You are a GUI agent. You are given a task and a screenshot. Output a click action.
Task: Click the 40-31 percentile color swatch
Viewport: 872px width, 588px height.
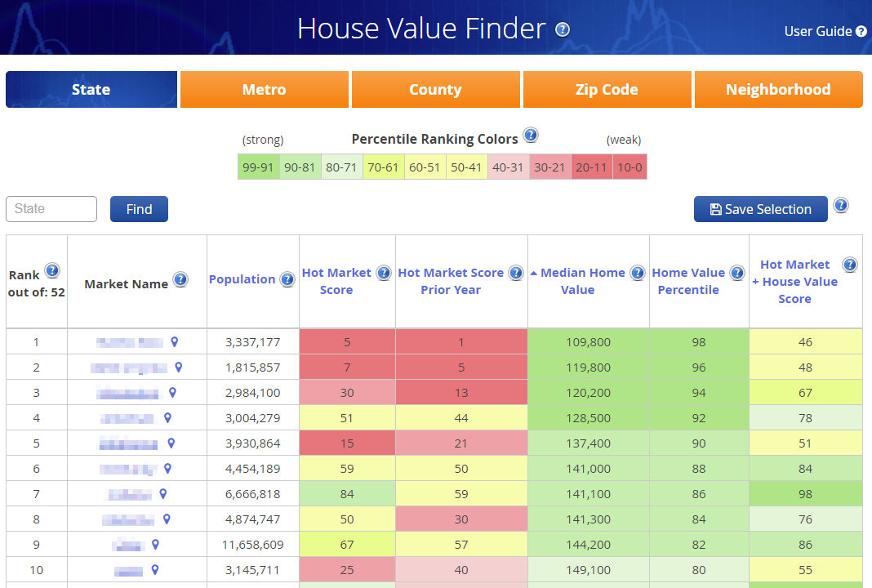click(509, 167)
